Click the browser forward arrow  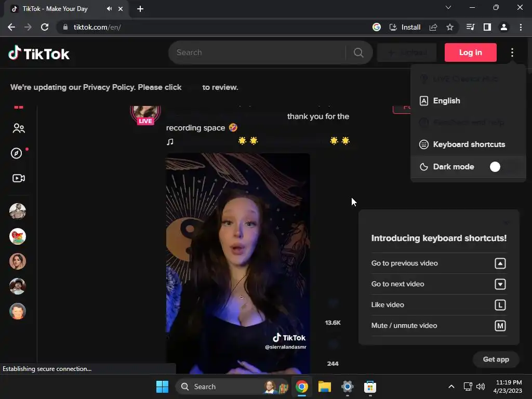pos(28,27)
